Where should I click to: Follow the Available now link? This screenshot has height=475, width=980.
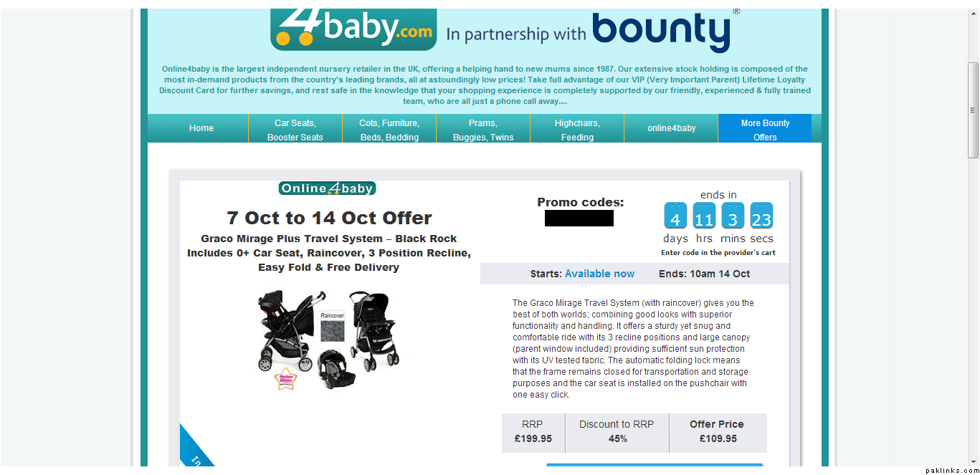599,274
